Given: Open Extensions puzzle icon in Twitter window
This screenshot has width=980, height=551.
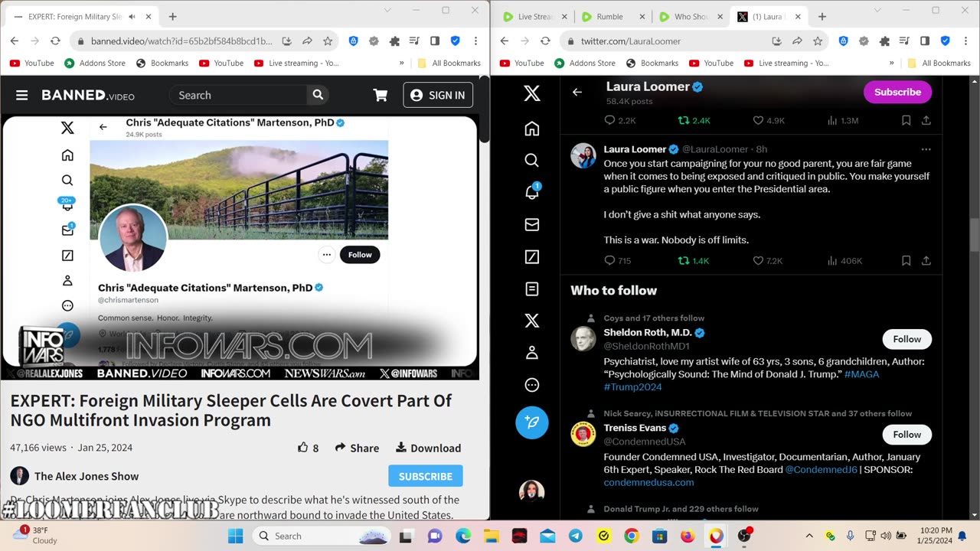Looking at the screenshot, I should pyautogui.click(x=884, y=41).
